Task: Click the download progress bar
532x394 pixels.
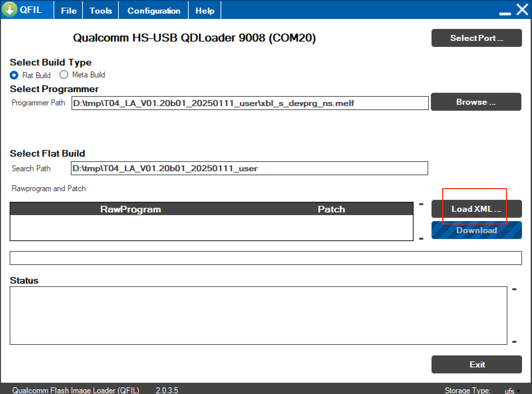Action: point(266,258)
